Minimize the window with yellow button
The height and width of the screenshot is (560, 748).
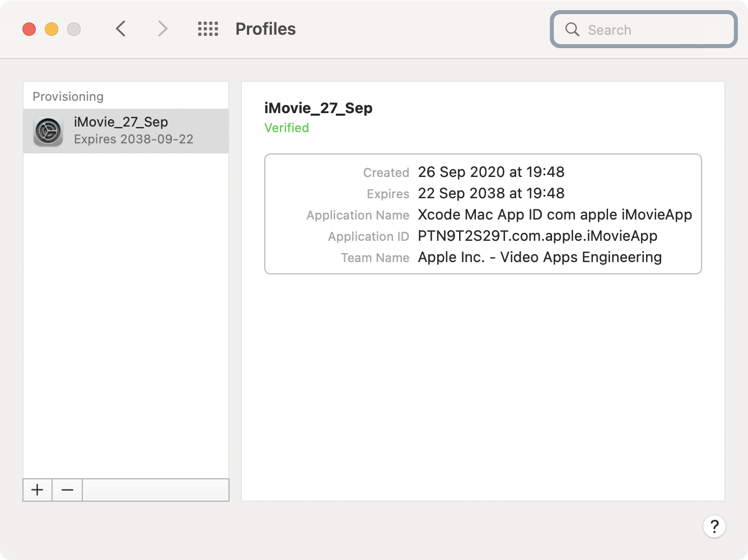(x=52, y=29)
